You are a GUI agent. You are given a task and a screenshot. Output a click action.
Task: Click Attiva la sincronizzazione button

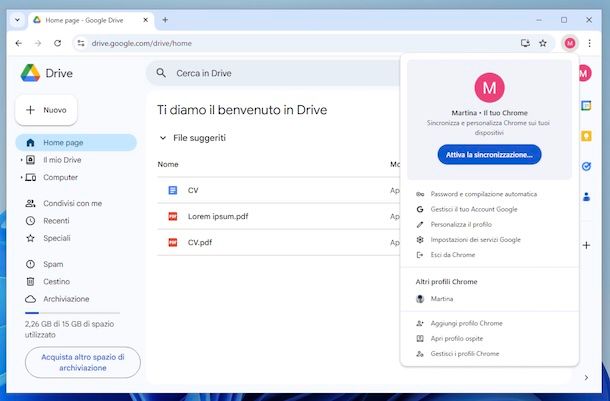pos(489,155)
